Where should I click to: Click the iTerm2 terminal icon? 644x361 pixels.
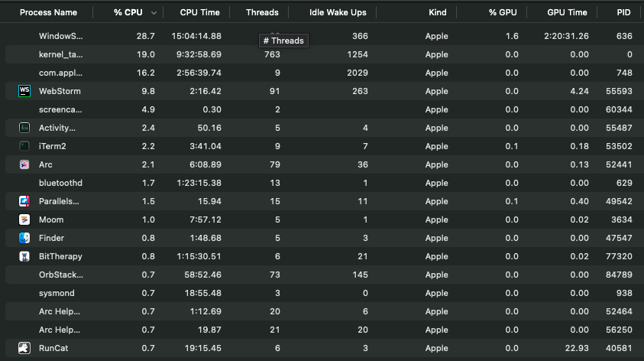tap(24, 146)
